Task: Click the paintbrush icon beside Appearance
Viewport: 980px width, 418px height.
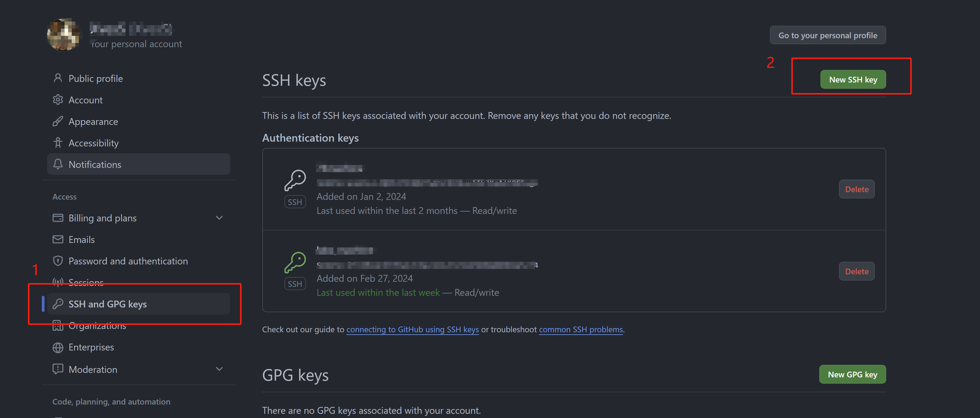Action: [x=58, y=121]
